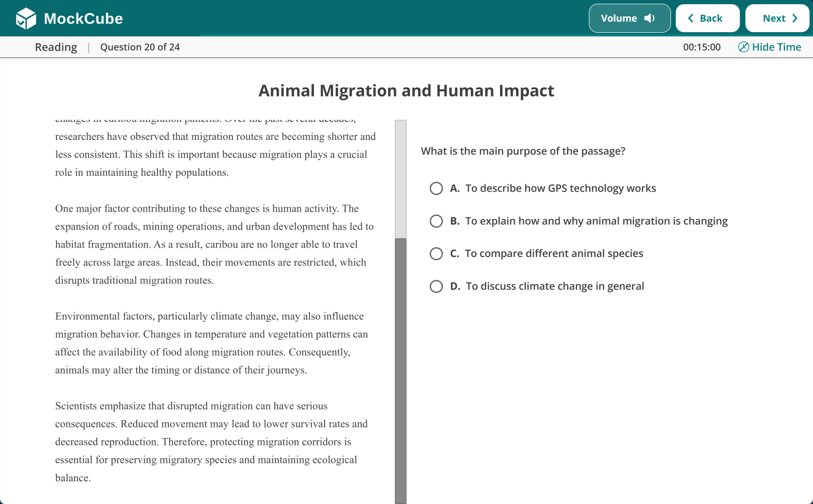Screen dimensions: 813x504
Task: Go to the next question
Action: click(x=777, y=18)
